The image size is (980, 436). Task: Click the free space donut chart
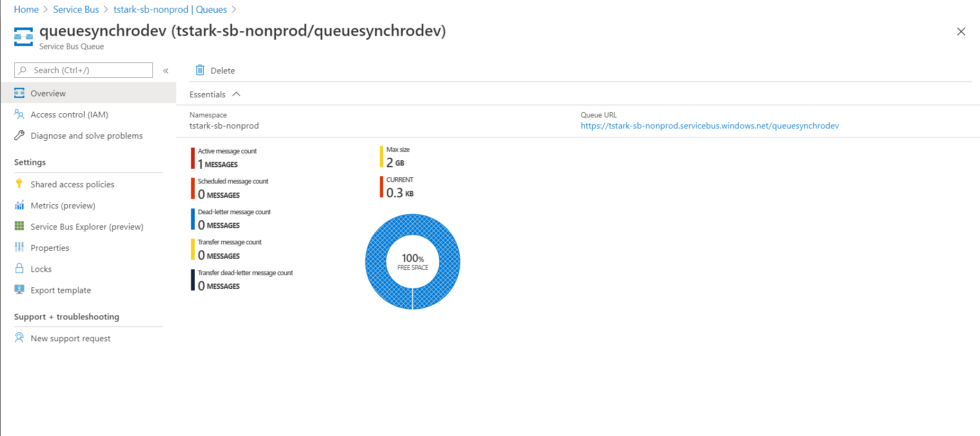413,261
